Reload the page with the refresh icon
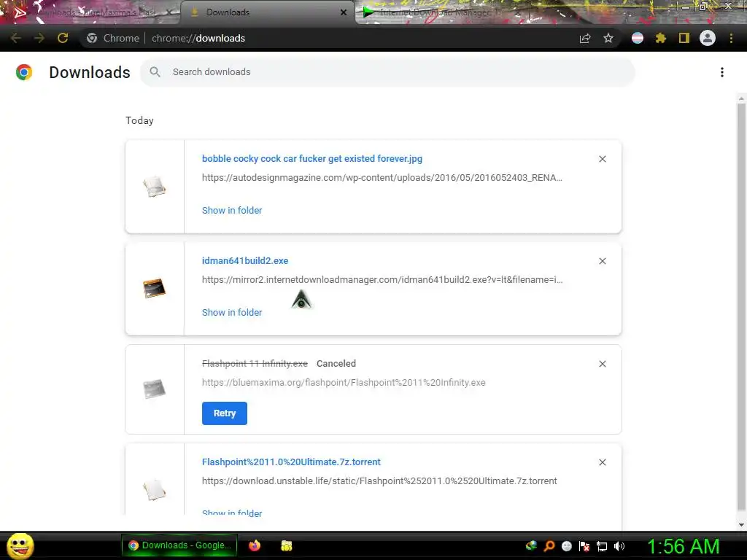Viewport: 747px width, 560px height. point(63,38)
